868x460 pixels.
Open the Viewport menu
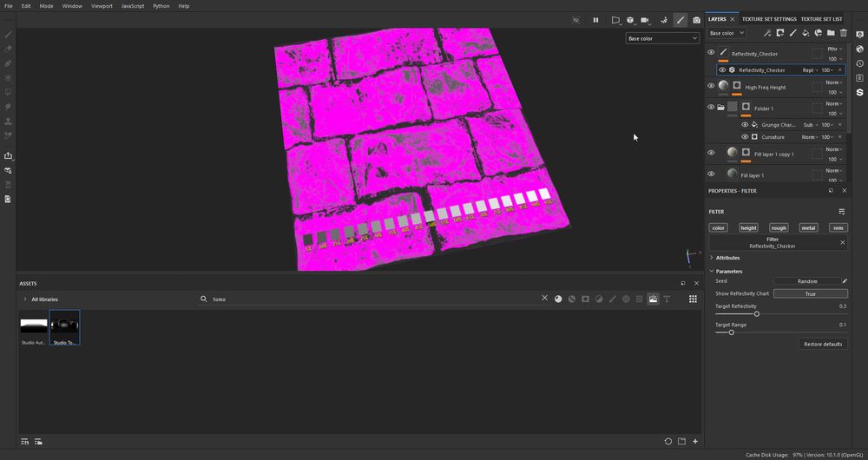(102, 6)
